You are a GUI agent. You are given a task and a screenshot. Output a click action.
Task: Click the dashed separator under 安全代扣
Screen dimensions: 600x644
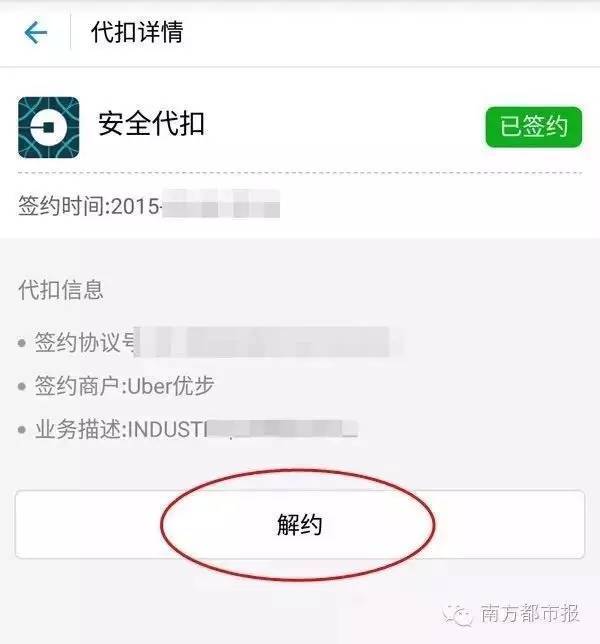300,173
